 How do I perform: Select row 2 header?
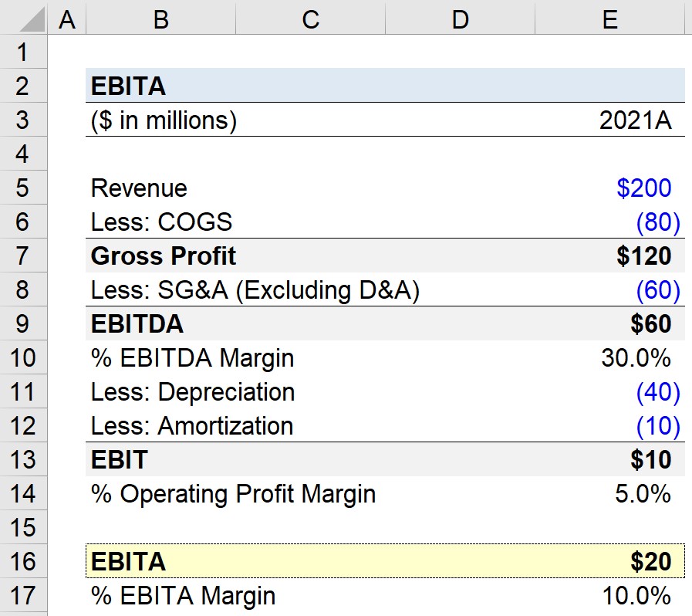click(23, 86)
